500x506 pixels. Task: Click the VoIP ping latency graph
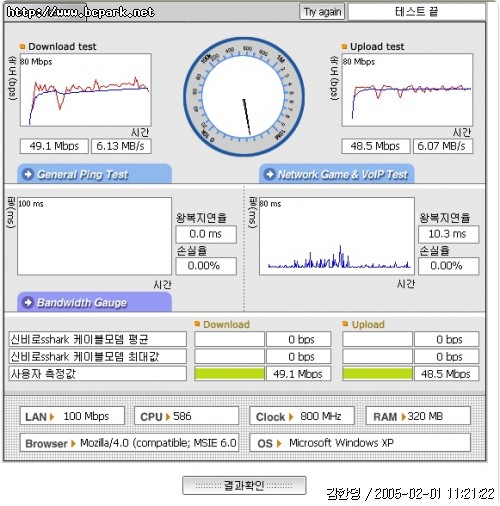[x=337, y=236]
